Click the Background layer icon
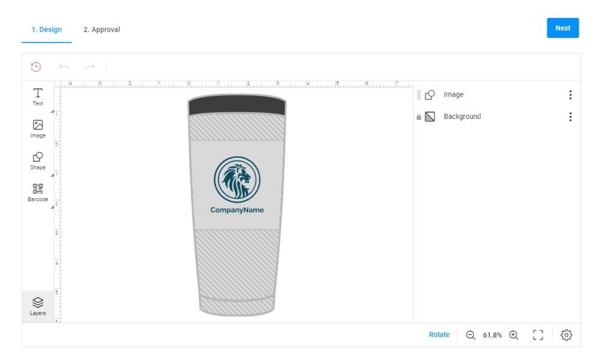 coord(430,117)
